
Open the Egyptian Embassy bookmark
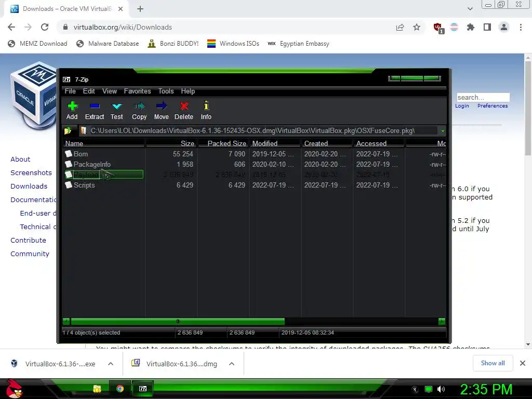click(298, 44)
